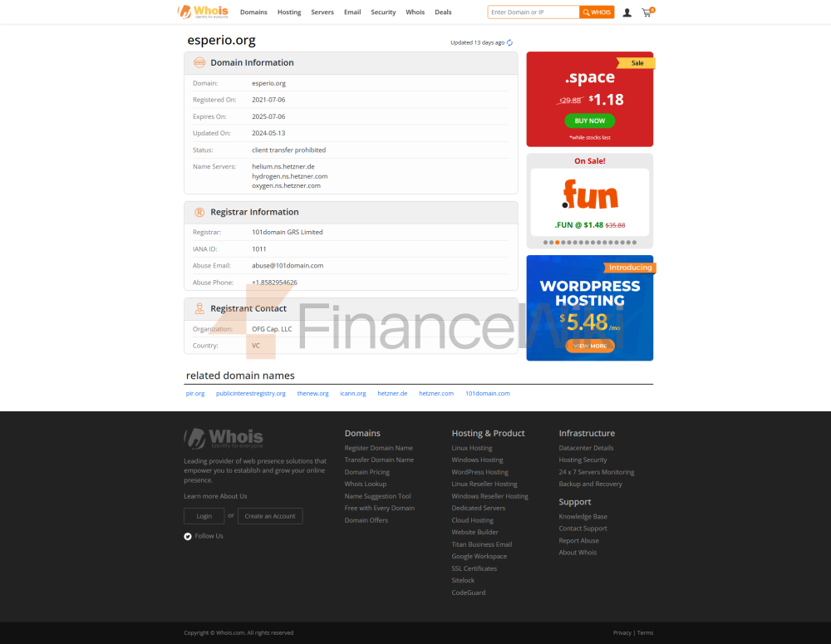831x644 pixels.
Task: Open Cloud Hosting footer link
Action: point(472,520)
